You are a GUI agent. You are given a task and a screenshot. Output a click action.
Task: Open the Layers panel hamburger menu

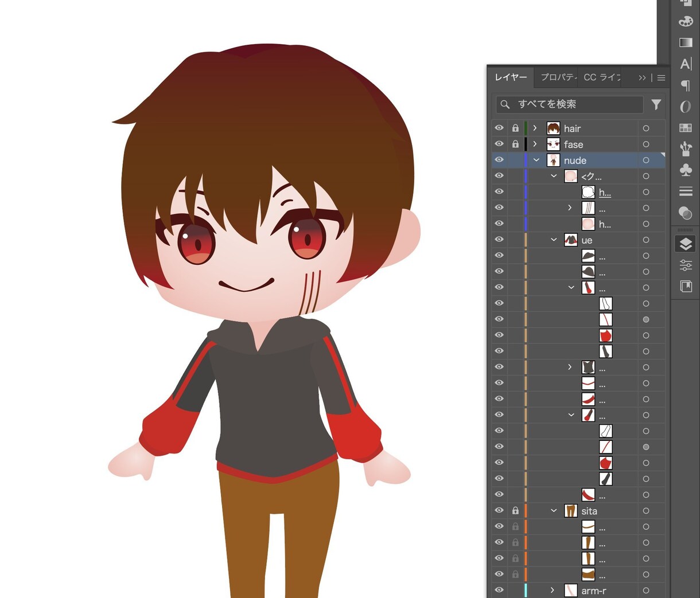pyautogui.click(x=661, y=78)
